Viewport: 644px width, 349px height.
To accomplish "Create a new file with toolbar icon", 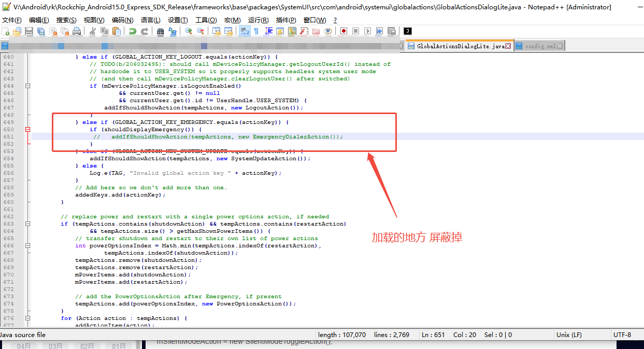I will pyautogui.click(x=6, y=31).
